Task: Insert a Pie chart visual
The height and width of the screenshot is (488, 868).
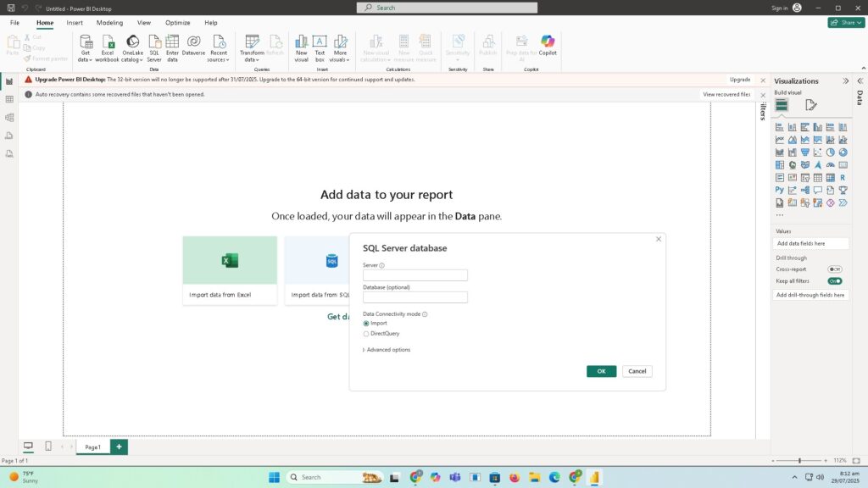Action: [831, 152]
